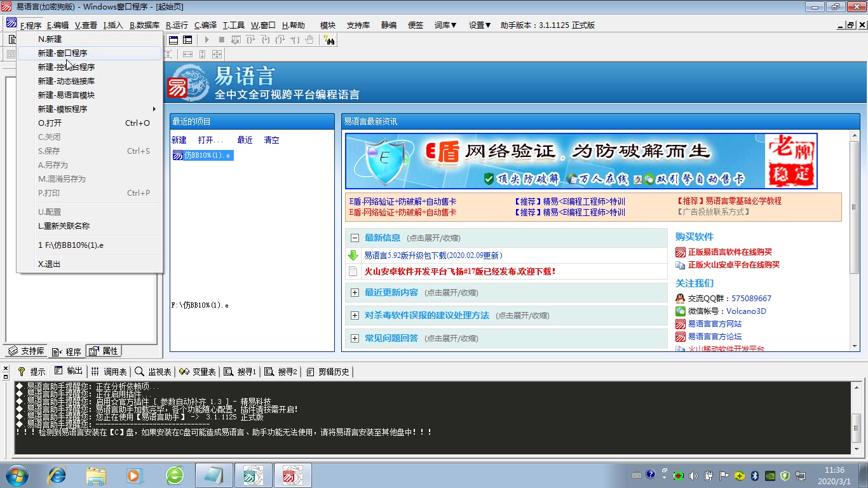
Task: Click the volume speaker tray icon
Action: point(693,475)
